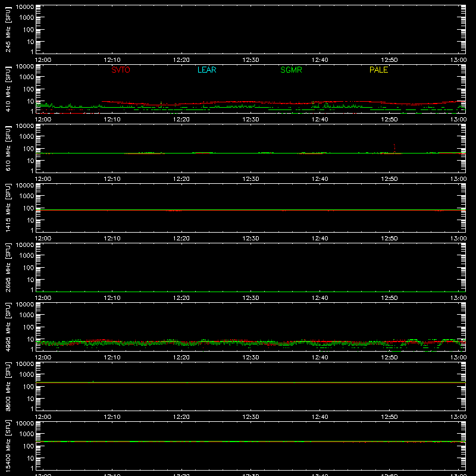Select the 2695 MHz [SFU] axis title
476x476 pixels.
click(8, 267)
